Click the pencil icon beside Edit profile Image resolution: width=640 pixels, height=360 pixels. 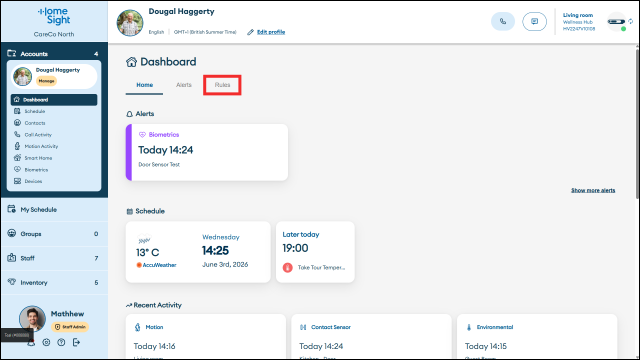250,32
